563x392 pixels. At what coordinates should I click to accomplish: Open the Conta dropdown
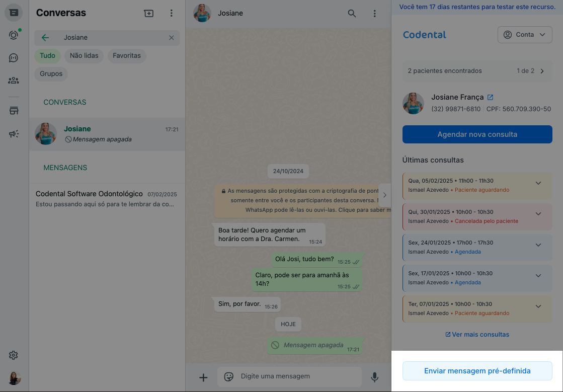coord(525,35)
